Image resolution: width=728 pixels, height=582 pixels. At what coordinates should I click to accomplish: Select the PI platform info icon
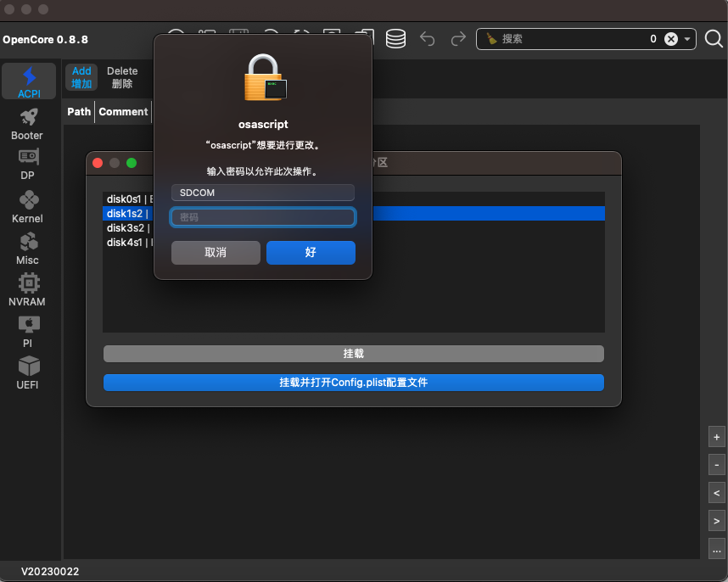[x=28, y=332]
